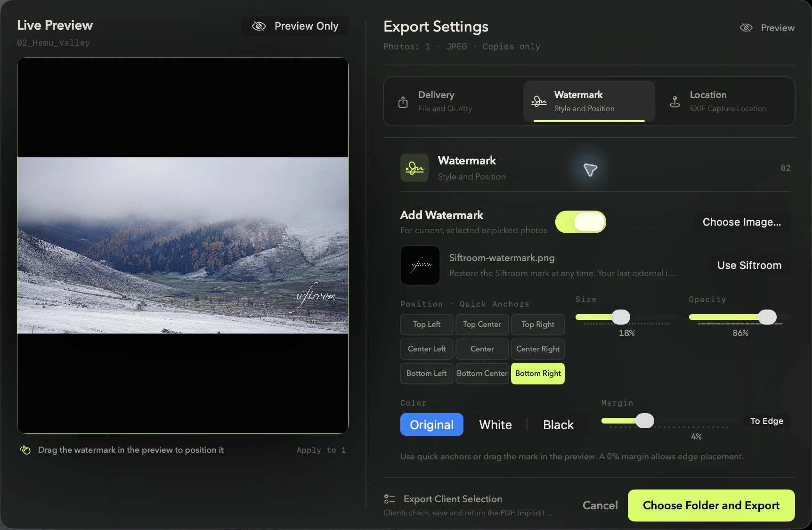The height and width of the screenshot is (530, 812).
Task: Cancel the export dialog
Action: tap(600, 506)
